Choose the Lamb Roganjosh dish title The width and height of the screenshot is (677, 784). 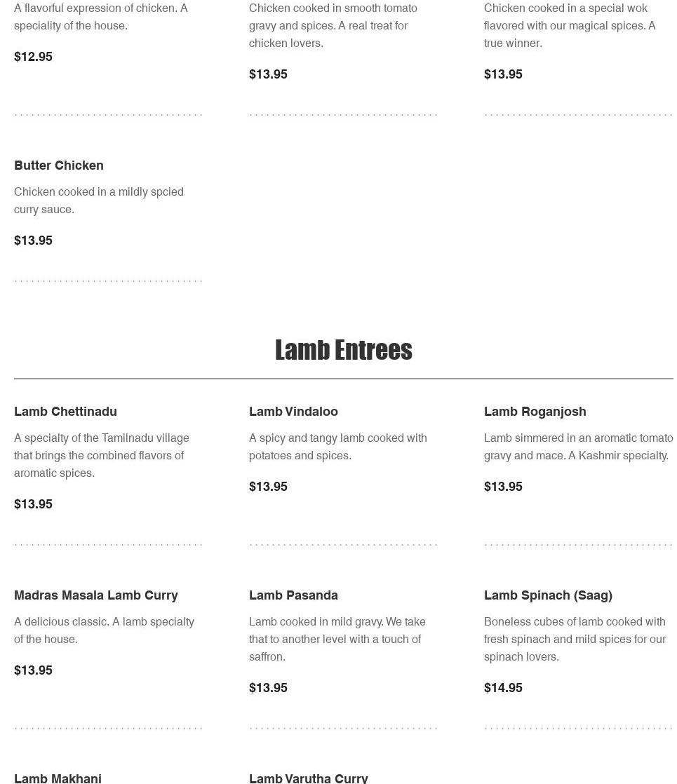tap(535, 412)
